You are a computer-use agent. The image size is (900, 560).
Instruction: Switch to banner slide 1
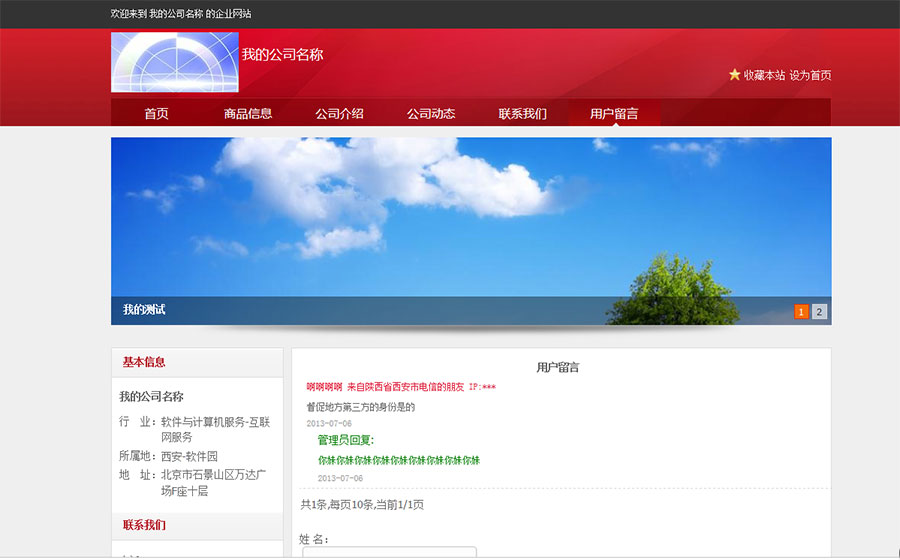point(801,311)
